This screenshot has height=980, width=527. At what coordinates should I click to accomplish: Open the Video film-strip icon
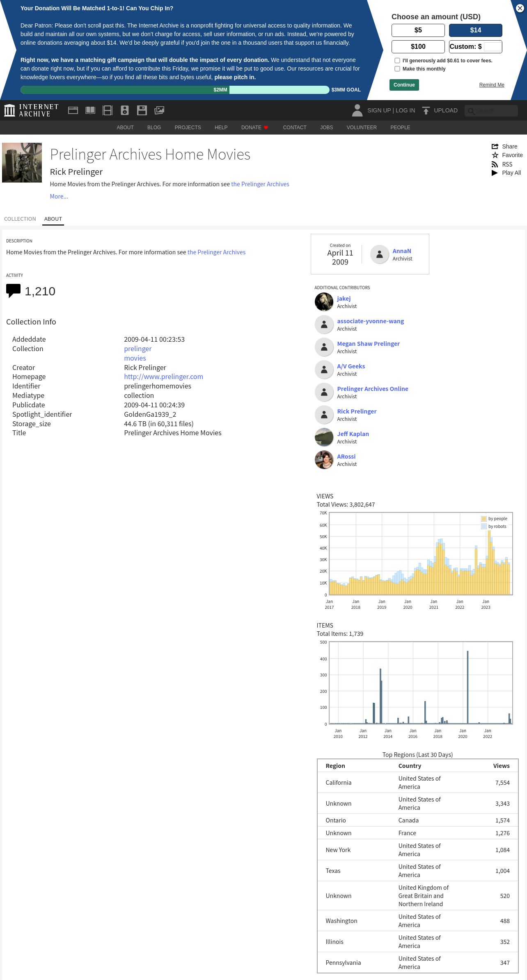[x=108, y=110]
